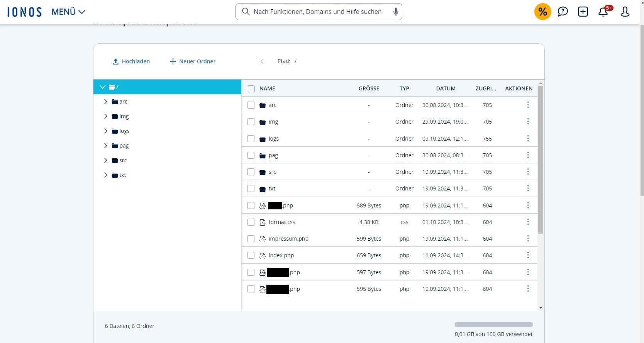Sort by GRÖSSE column header

[369, 88]
